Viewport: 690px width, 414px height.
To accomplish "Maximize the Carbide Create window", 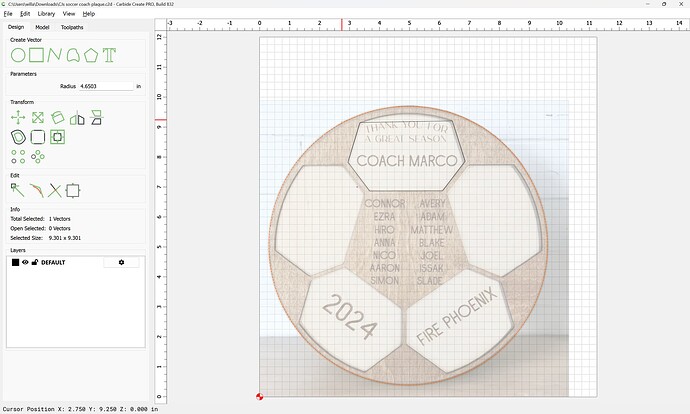I will [664, 4].
